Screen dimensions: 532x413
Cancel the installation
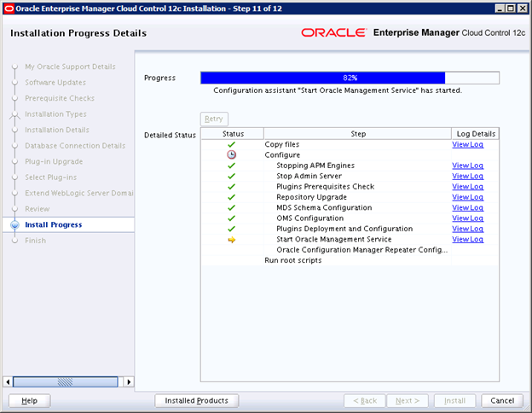[x=502, y=401]
